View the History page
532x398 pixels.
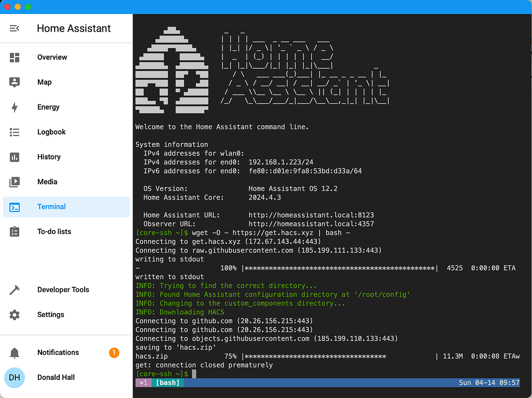66,157
